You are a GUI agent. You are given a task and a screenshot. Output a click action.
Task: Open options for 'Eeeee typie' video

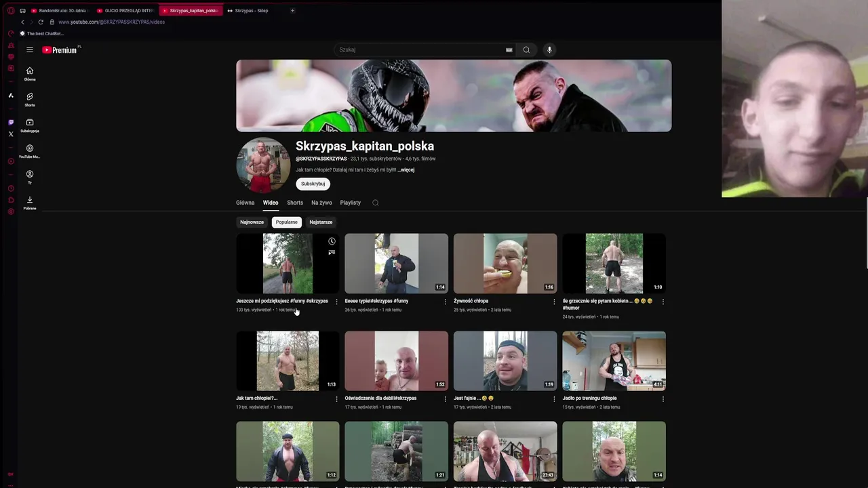tap(446, 302)
